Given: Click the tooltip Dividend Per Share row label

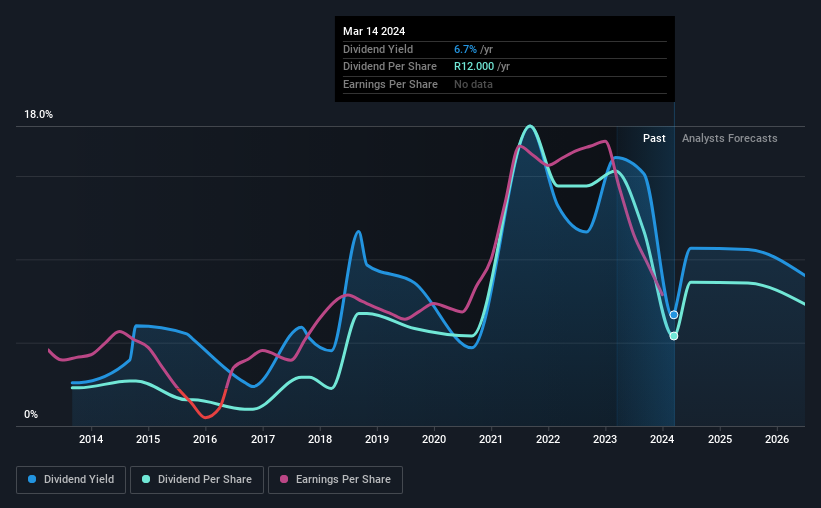Looking at the screenshot, I should 390,67.
